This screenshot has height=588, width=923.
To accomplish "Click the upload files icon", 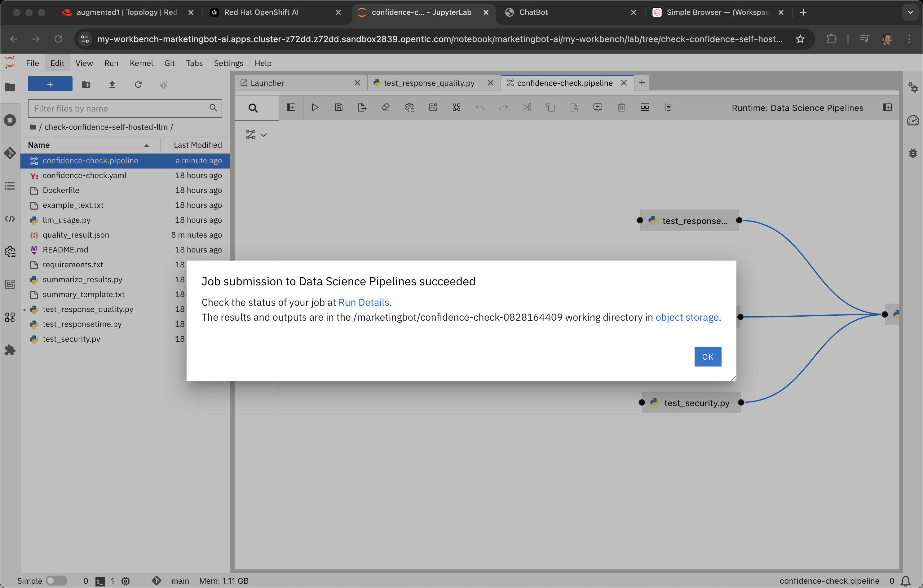I will click(x=112, y=85).
